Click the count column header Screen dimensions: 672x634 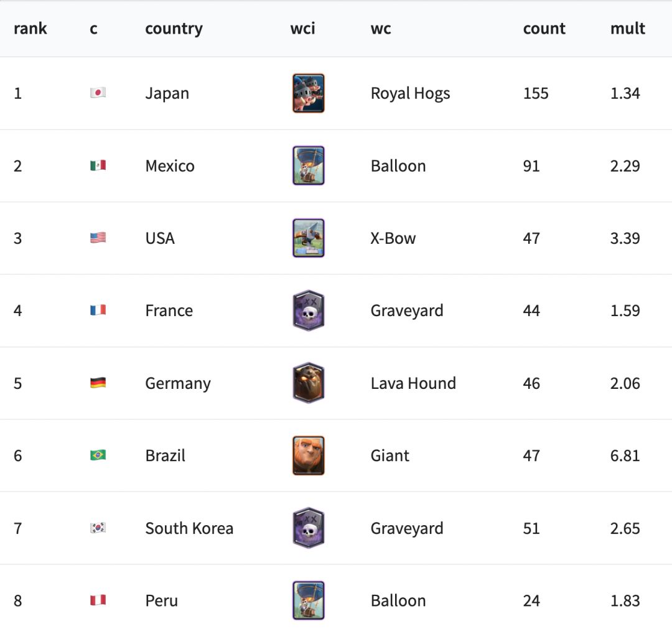(544, 29)
